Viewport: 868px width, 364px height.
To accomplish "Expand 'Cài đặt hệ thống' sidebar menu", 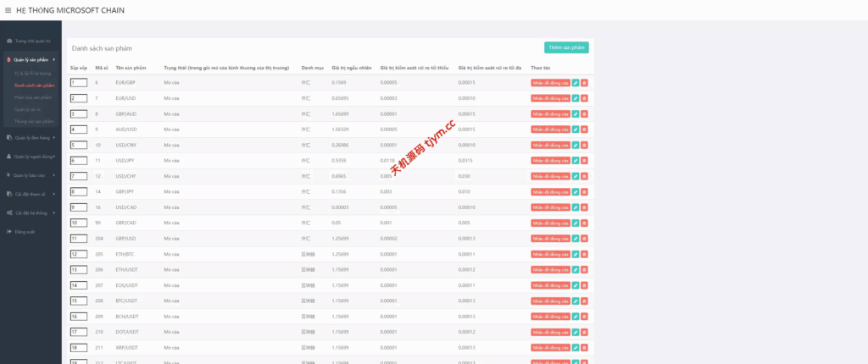I will tap(31, 213).
